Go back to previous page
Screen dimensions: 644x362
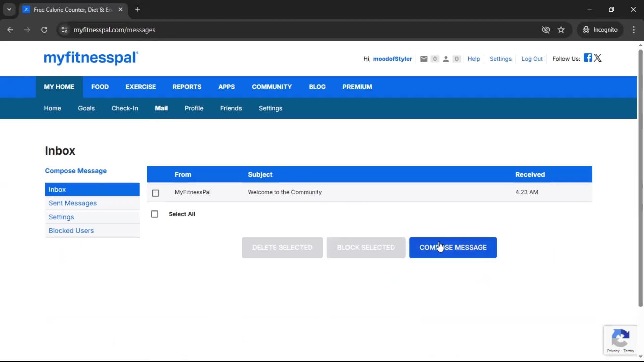click(10, 30)
